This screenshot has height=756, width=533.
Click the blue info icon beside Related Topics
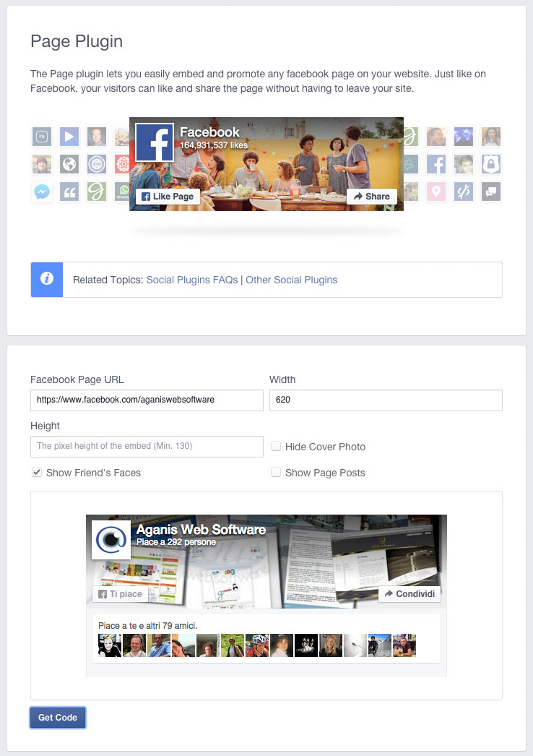click(x=47, y=279)
